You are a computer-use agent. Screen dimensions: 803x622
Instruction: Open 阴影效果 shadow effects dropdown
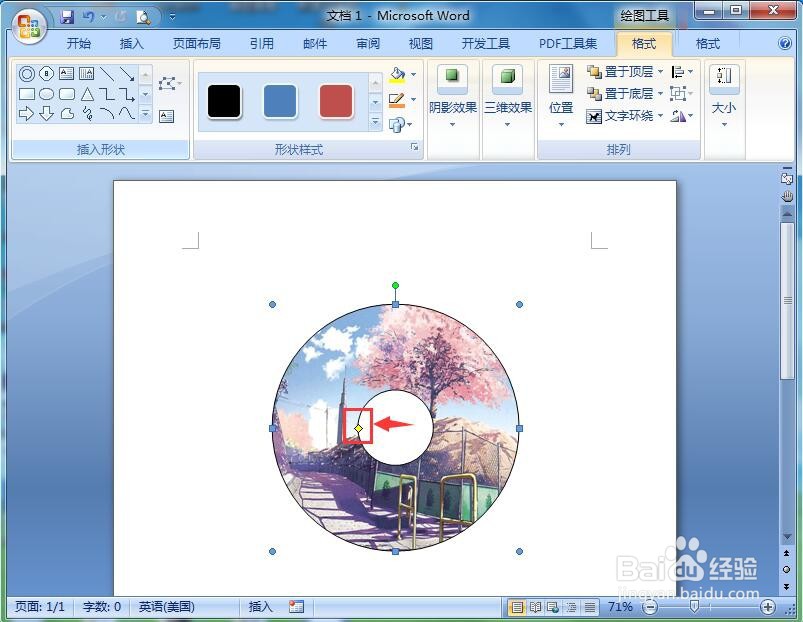point(452,96)
